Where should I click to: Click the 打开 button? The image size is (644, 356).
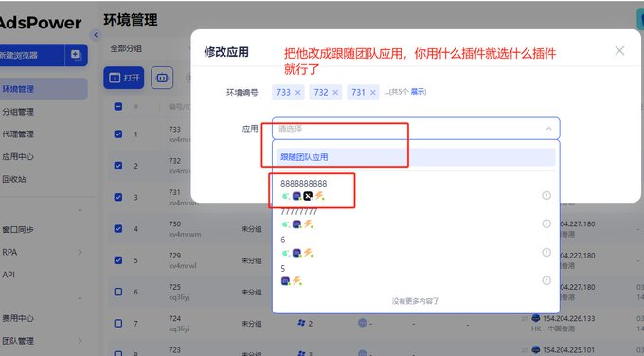(x=124, y=78)
